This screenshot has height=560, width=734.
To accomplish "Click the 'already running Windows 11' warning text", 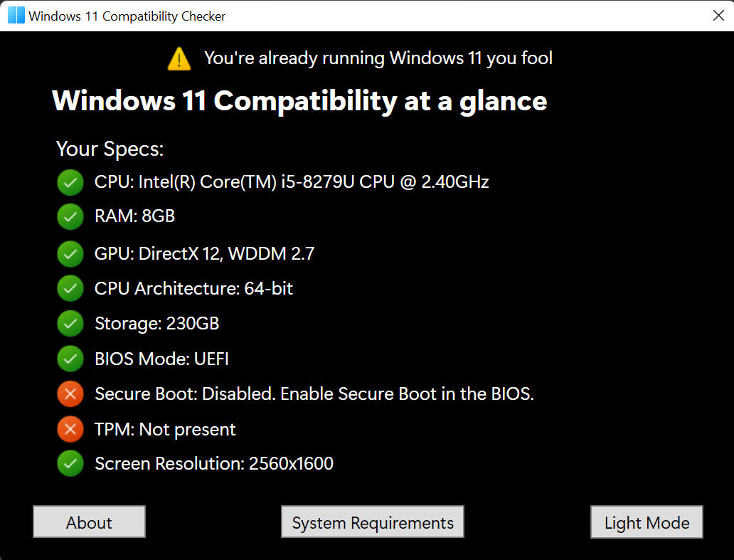I will tap(378, 58).
